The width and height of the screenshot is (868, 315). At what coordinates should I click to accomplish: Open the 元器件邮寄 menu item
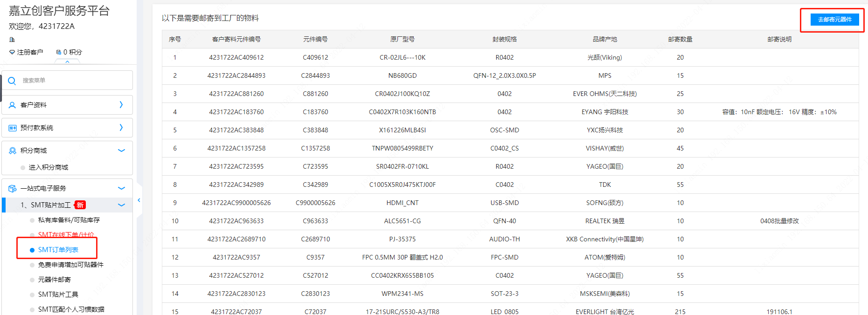tap(54, 280)
